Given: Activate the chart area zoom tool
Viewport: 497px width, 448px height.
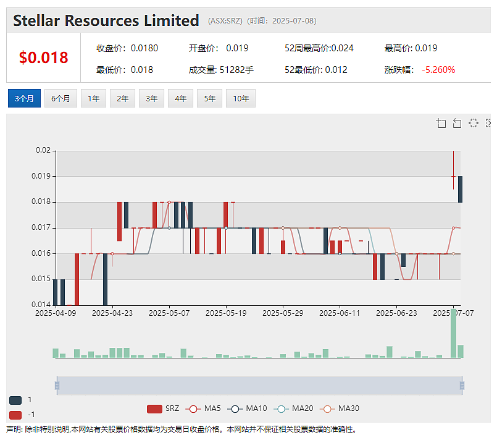Looking at the screenshot, I should tap(441, 123).
